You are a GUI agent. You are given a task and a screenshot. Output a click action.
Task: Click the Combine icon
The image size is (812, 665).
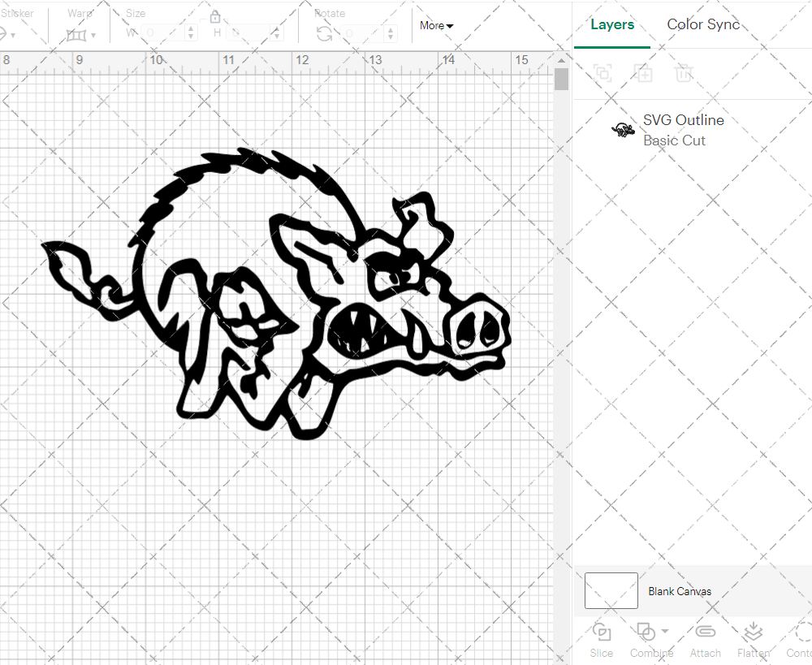pyautogui.click(x=647, y=633)
